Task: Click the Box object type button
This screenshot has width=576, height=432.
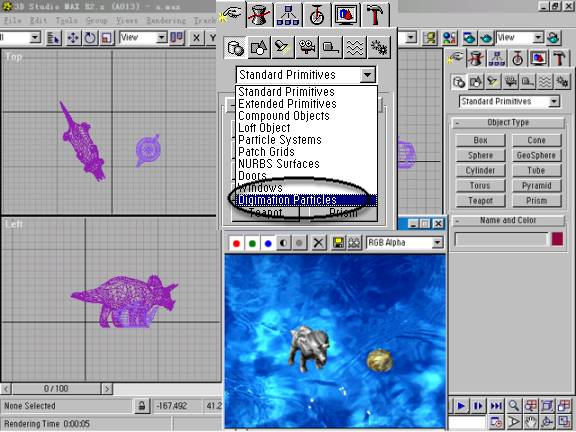Action: (480, 140)
